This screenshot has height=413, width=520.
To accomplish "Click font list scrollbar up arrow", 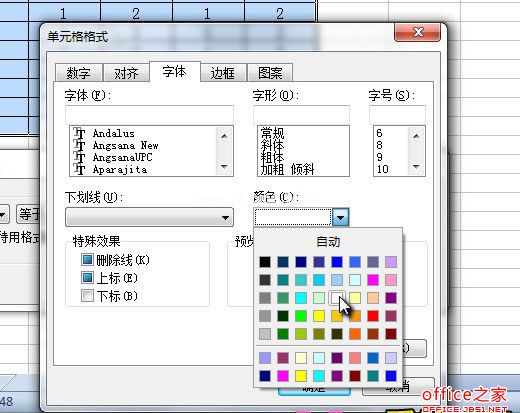I will [x=224, y=136].
